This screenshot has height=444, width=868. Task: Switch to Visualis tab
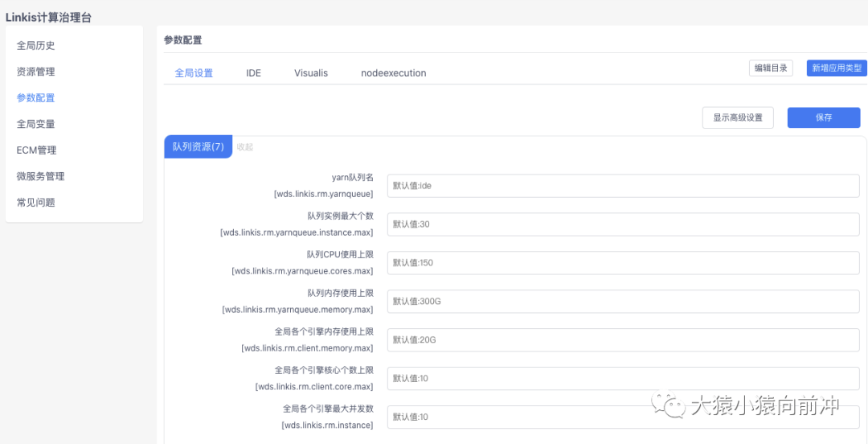311,73
